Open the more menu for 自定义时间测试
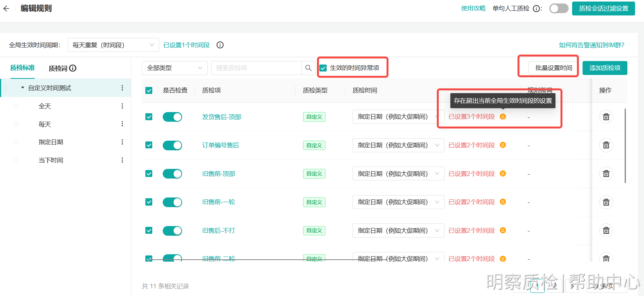The width and height of the screenshot is (644, 296). click(x=122, y=88)
